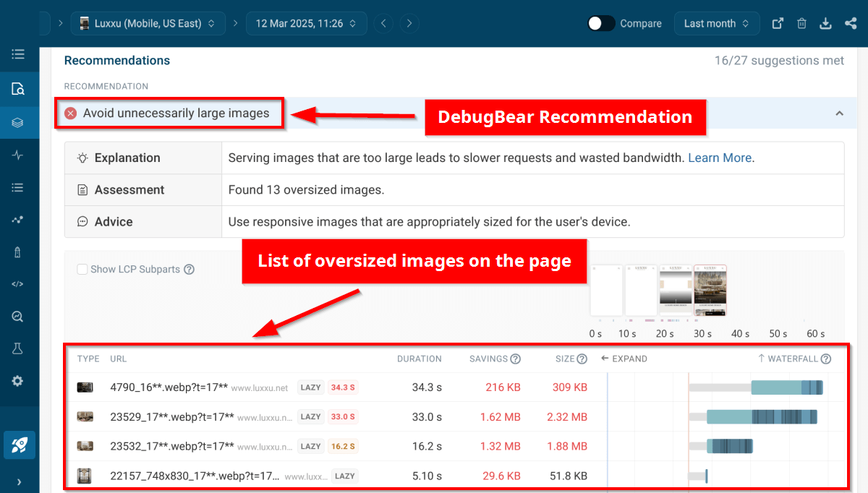Open result in new window icon
868x493 pixels.
pyautogui.click(x=778, y=23)
